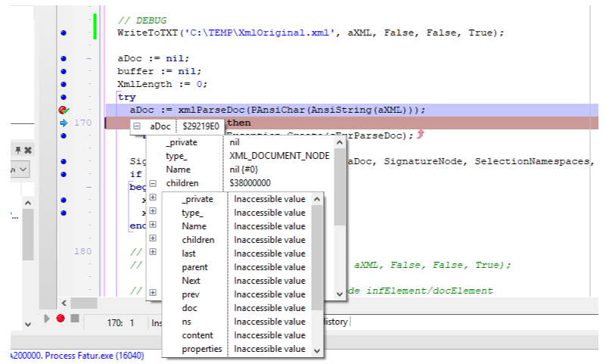The image size is (606, 364).
Task: Click the editor horizontal scroll left arrow
Action: (x=64, y=303)
